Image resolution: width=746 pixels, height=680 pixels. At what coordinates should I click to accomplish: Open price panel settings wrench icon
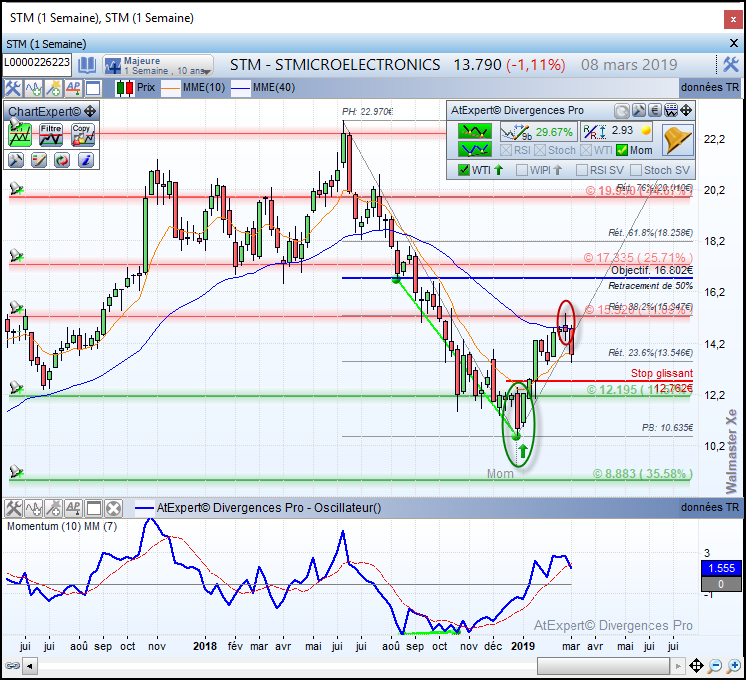13,88
